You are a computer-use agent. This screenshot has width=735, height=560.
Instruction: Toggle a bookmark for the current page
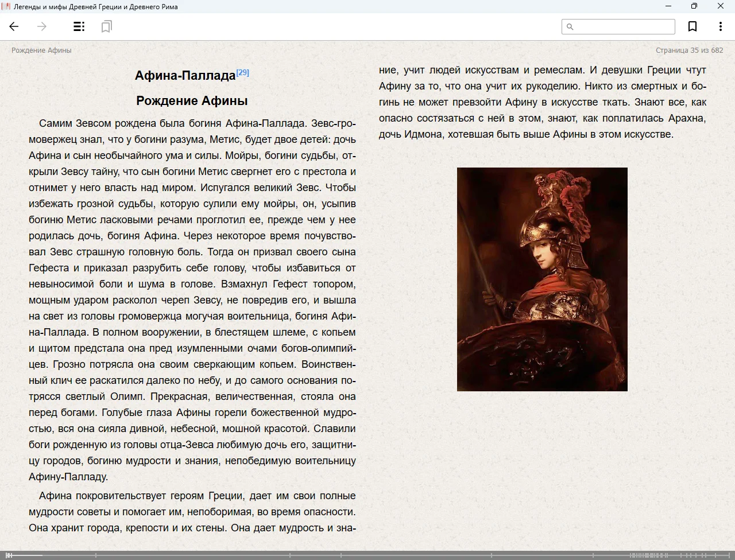[x=693, y=26]
